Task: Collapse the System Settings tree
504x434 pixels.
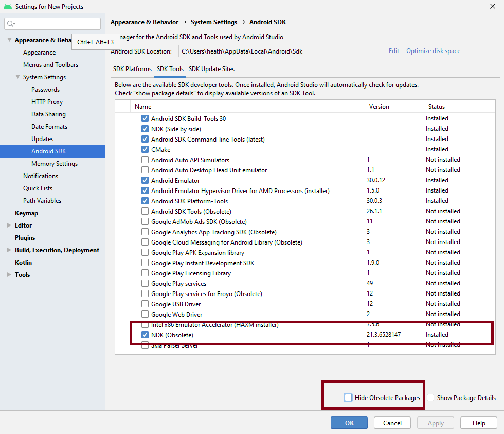Action: tap(18, 77)
